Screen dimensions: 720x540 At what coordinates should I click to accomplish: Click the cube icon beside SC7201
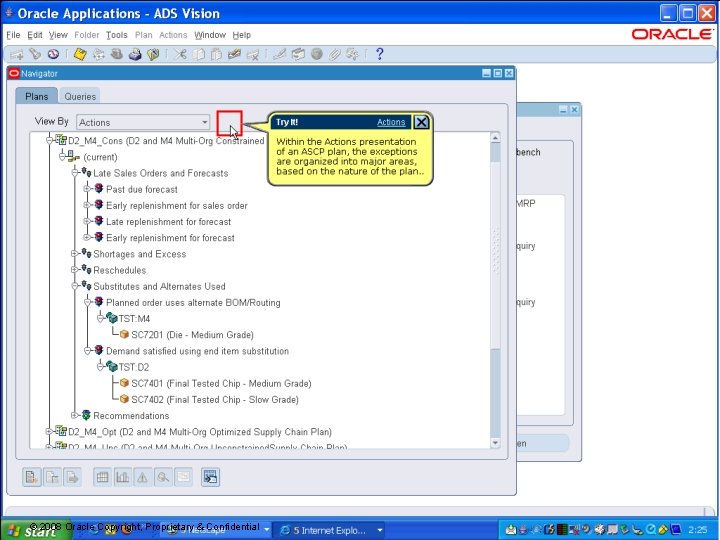pos(124,334)
